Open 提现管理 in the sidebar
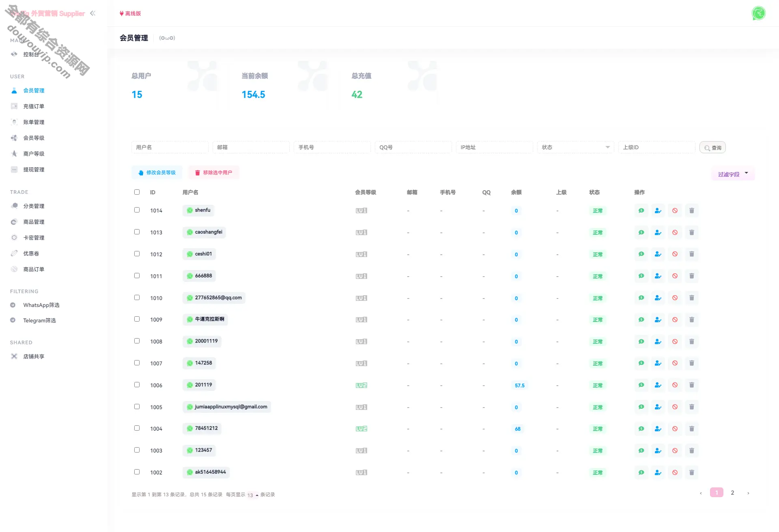 [34, 169]
